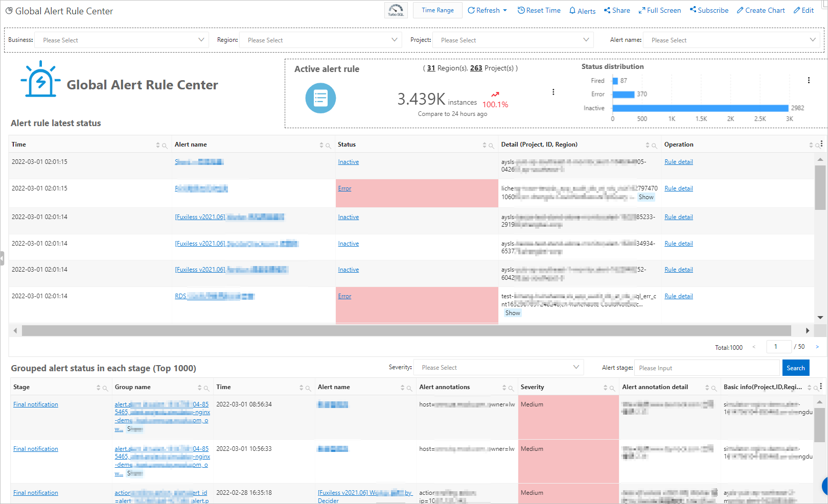Open Rule detail for first 02:01:15 row

coord(679,162)
